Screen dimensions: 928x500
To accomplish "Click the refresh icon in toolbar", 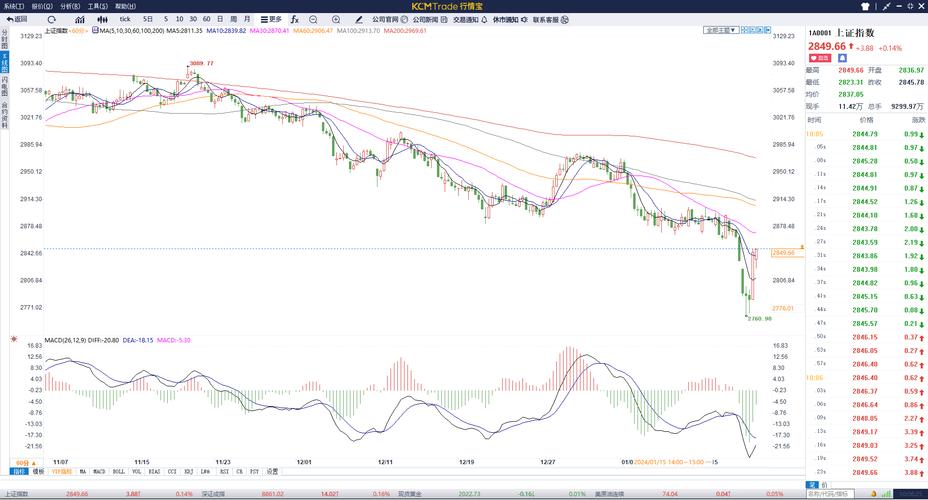I will [51, 19].
